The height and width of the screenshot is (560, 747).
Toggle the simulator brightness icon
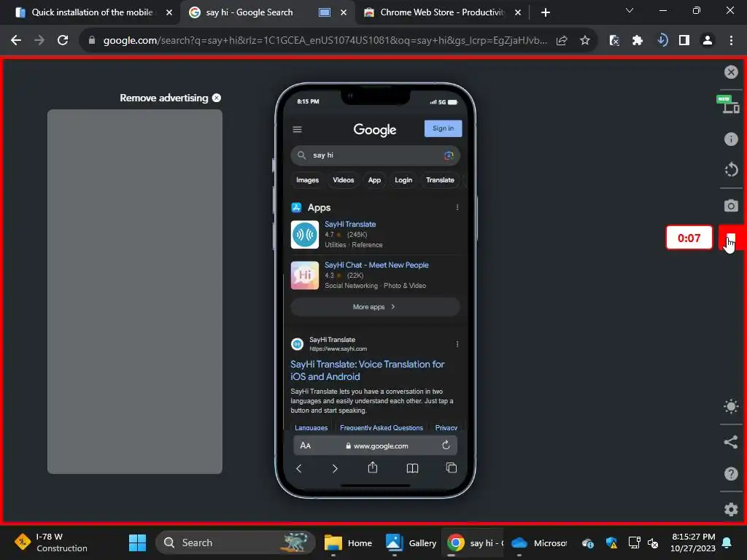point(731,407)
